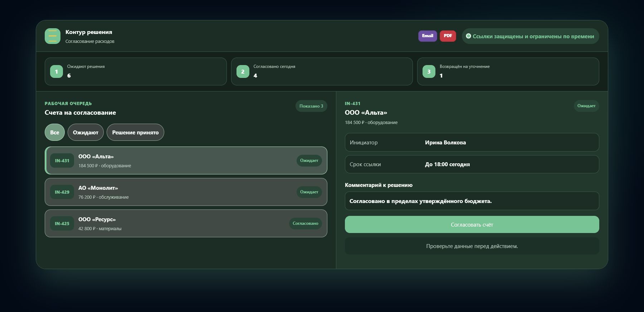Click the Ожидает status on the ООО «Альта» row
This screenshot has height=312, width=644.
click(309, 160)
